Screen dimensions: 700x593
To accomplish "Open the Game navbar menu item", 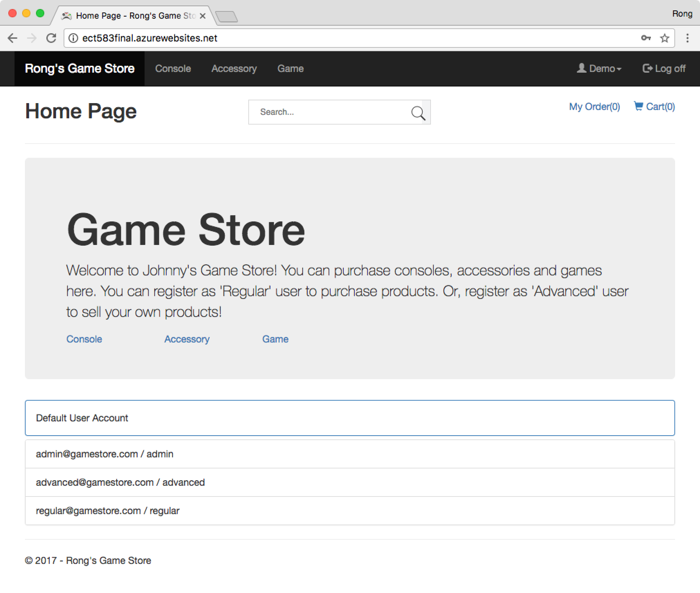I will click(291, 69).
